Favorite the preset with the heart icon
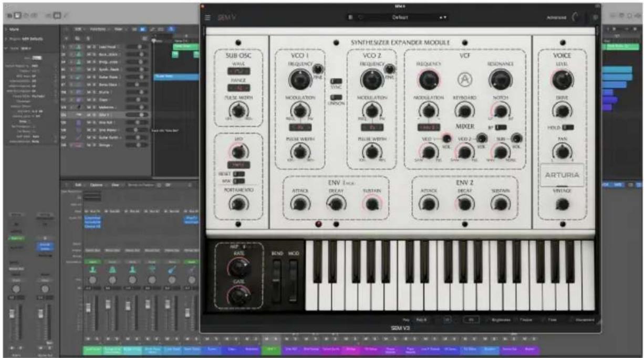 (360, 17)
